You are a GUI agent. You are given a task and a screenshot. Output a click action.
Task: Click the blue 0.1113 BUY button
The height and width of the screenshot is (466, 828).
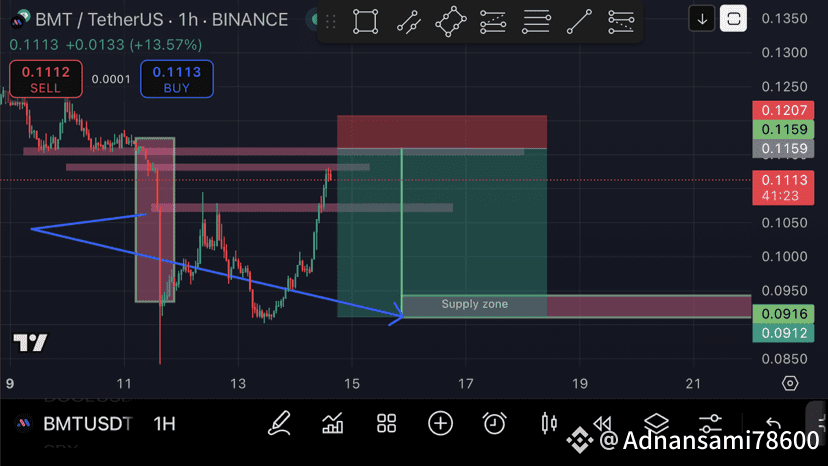(177, 79)
